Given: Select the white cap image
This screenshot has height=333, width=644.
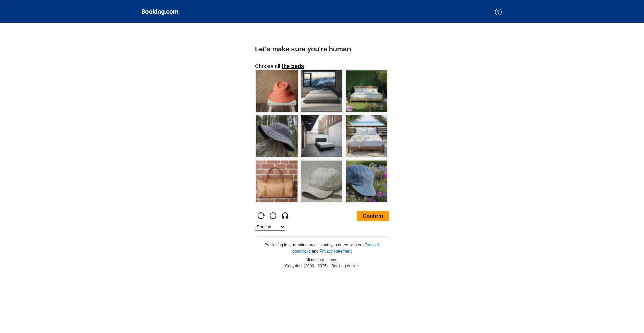Looking at the screenshot, I should (x=322, y=181).
